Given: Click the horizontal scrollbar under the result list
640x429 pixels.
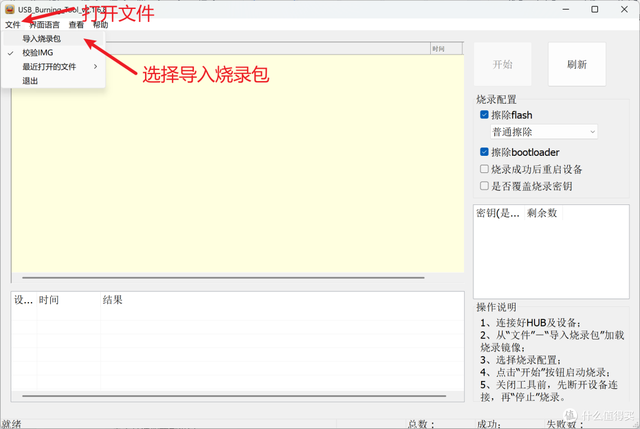Looking at the screenshot, I should click(234, 396).
